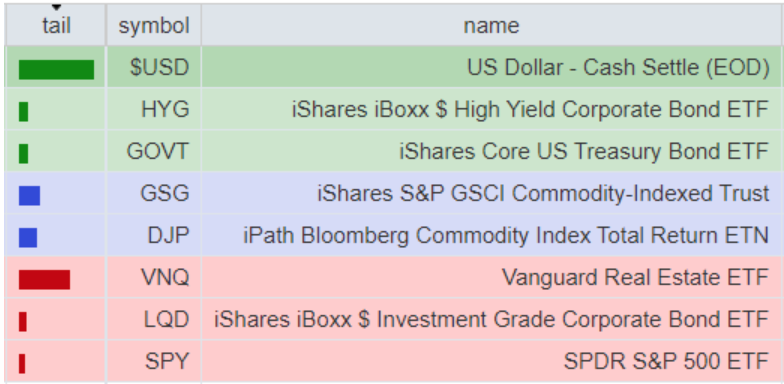Click the green HYG tail bar

click(x=24, y=112)
